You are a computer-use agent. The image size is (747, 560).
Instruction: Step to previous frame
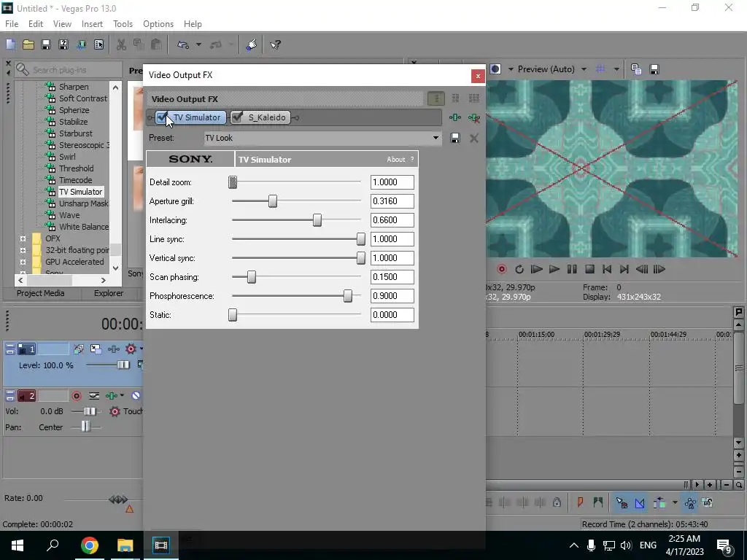[642, 269]
